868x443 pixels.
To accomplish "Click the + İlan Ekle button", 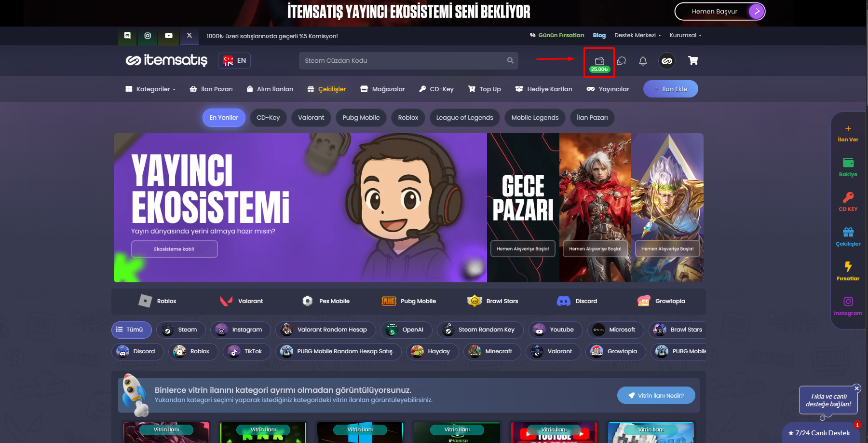I will [x=670, y=89].
